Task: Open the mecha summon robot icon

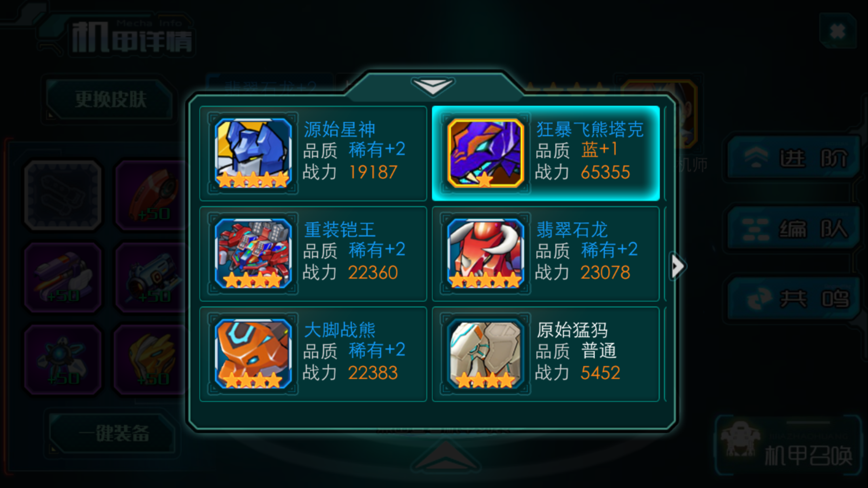Action: (739, 441)
